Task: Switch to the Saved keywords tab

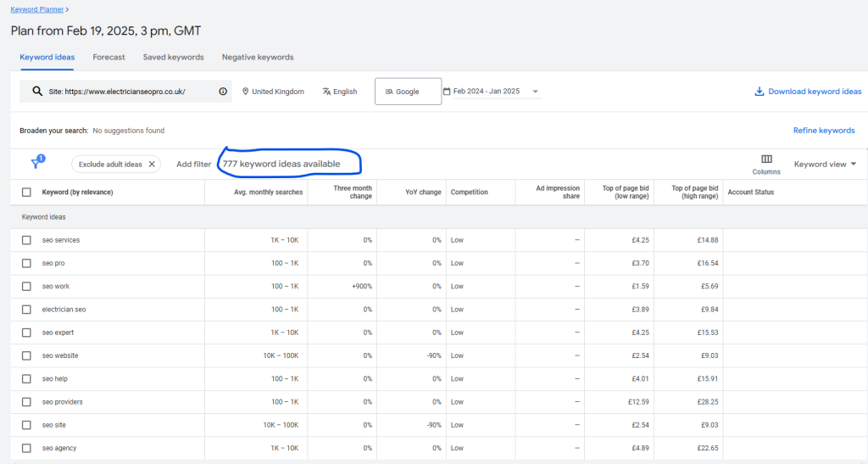Action: point(173,57)
